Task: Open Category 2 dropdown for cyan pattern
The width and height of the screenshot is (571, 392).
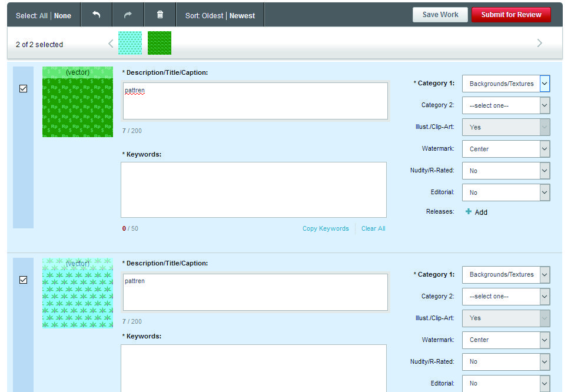Action: [x=506, y=296]
